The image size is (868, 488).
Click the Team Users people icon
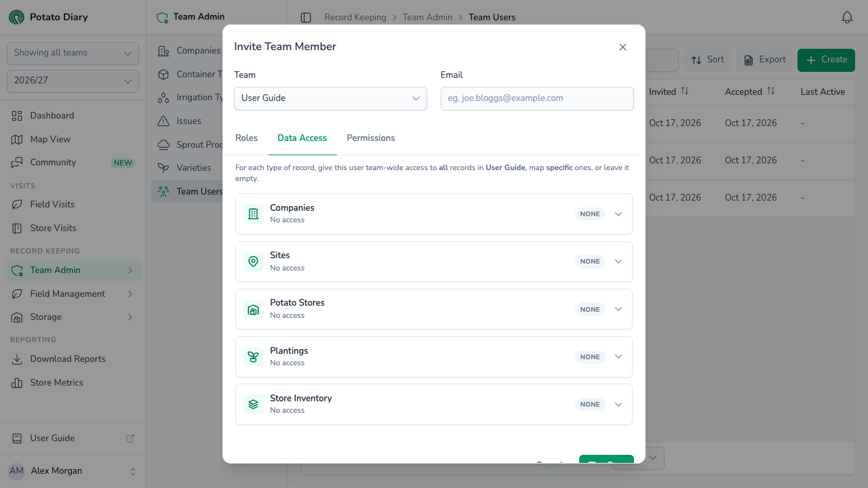point(163,192)
